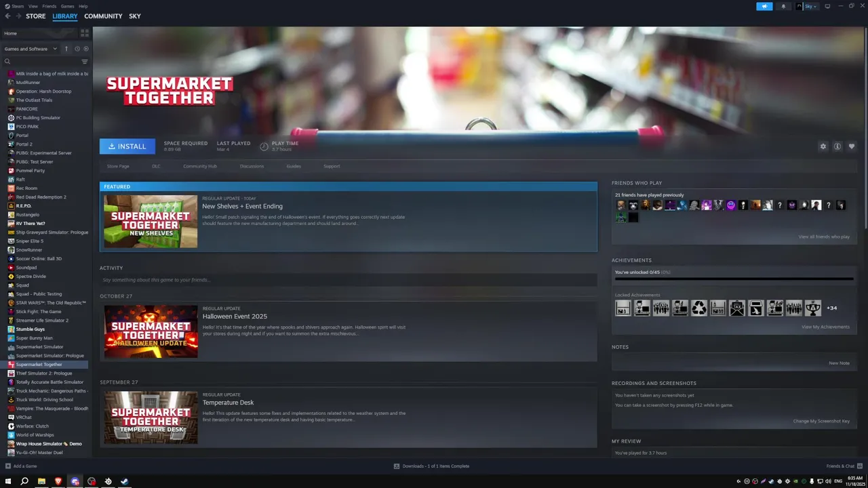Show game info panel icon
Viewport: 868px width, 488px height.
click(x=837, y=146)
